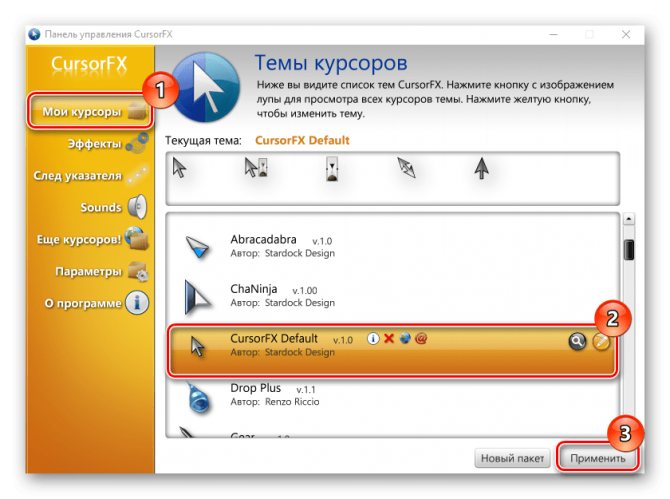
Task: Click the current theme name CursorFX Default
Action: (x=302, y=140)
